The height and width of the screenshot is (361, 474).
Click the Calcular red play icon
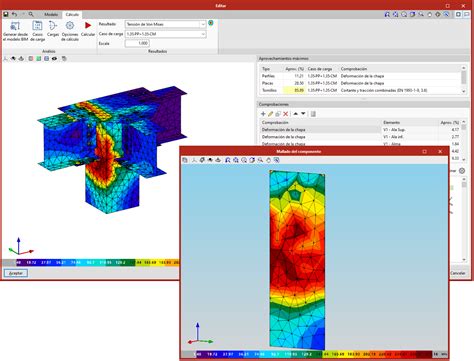(88, 25)
